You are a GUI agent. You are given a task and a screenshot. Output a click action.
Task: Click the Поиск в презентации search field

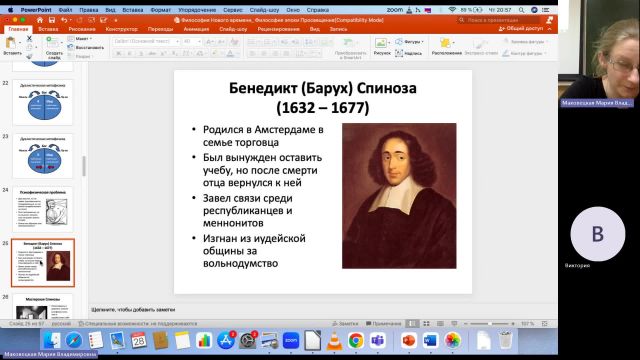[x=498, y=20]
